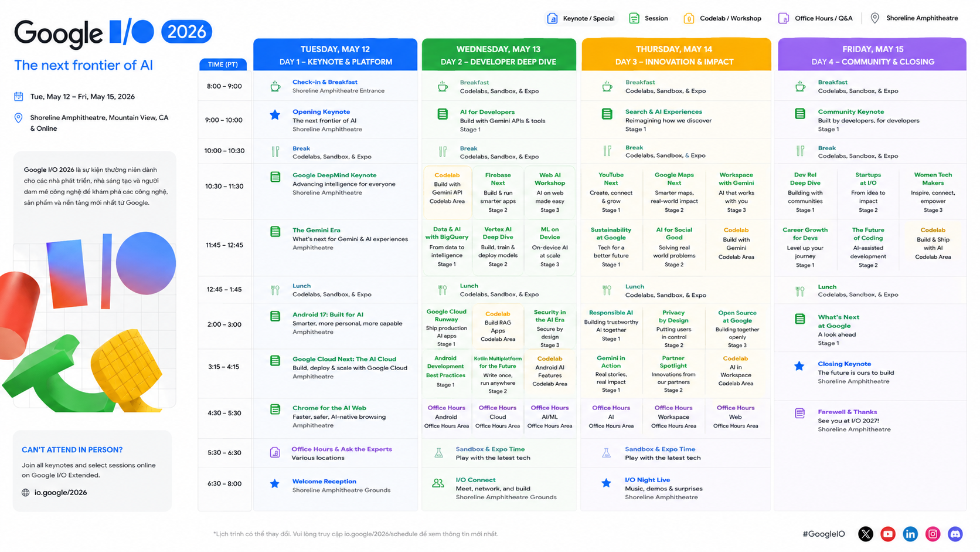Click the globe icon beside io.google/2026
This screenshot has width=980, height=552.
pos(26,493)
